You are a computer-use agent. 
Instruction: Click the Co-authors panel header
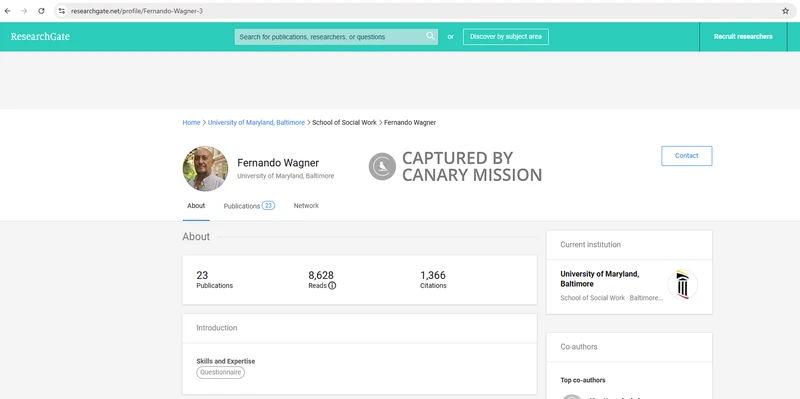pos(579,346)
